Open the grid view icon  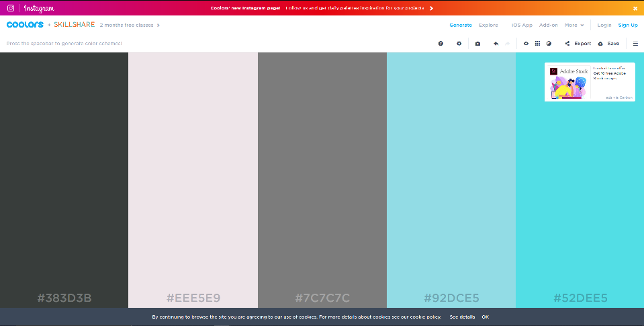[x=537, y=44]
